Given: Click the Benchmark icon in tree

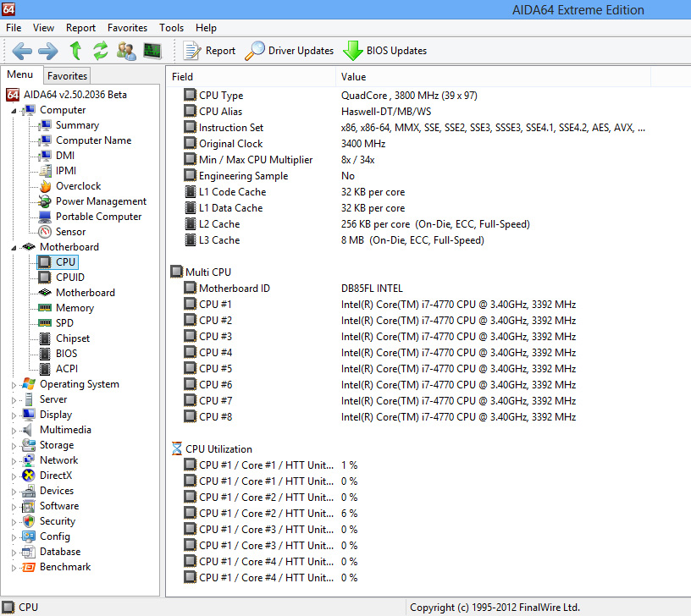Looking at the screenshot, I should 29,567.
